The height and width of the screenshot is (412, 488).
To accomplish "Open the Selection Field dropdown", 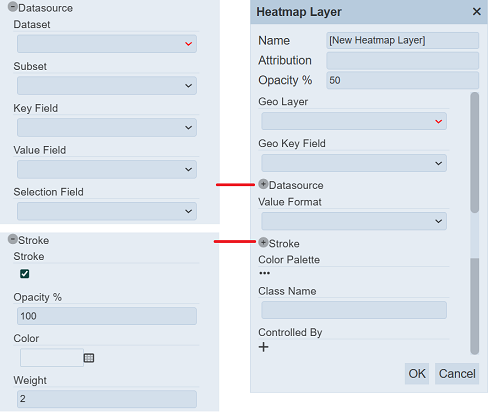I will pos(107,211).
